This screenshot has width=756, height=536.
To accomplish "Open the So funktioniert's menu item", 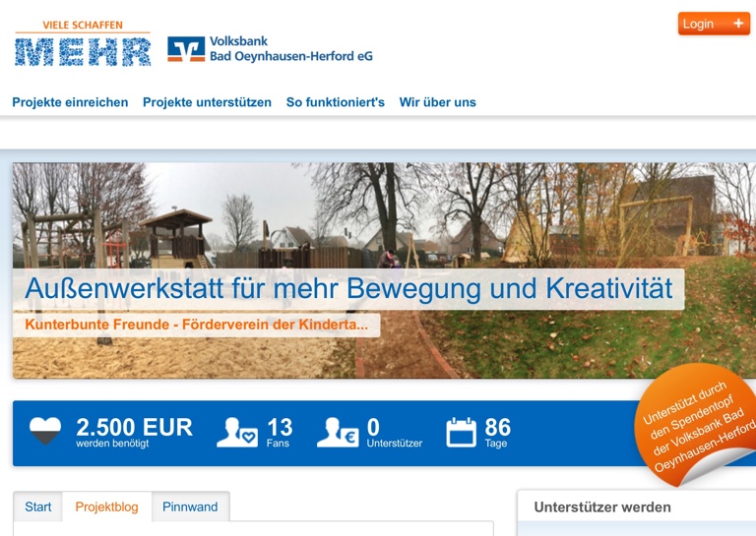I will pos(335,102).
